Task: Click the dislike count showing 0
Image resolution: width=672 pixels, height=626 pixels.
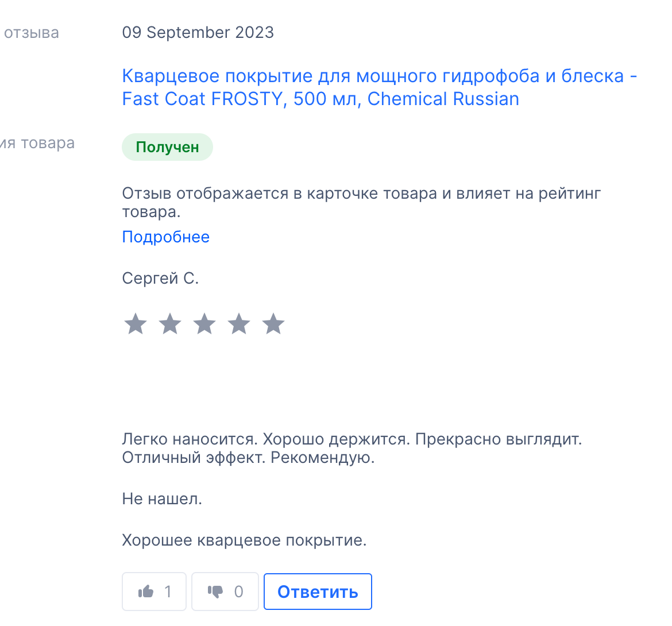Action: [238, 592]
